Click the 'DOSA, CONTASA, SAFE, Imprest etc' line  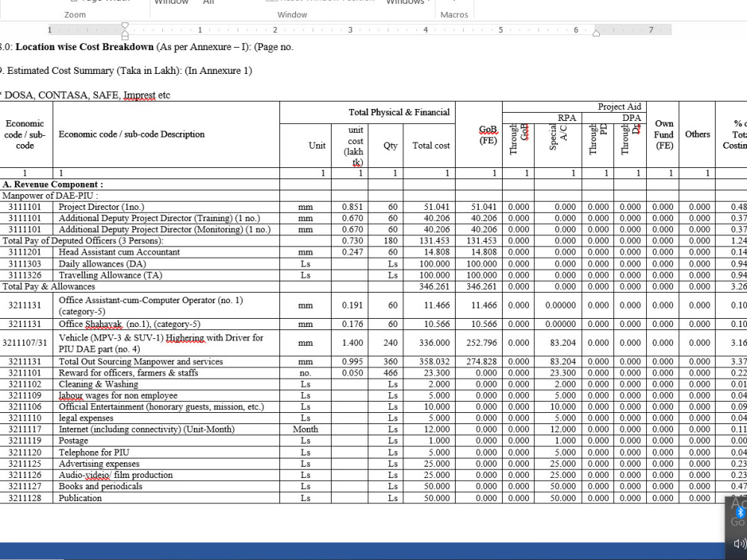(85, 95)
